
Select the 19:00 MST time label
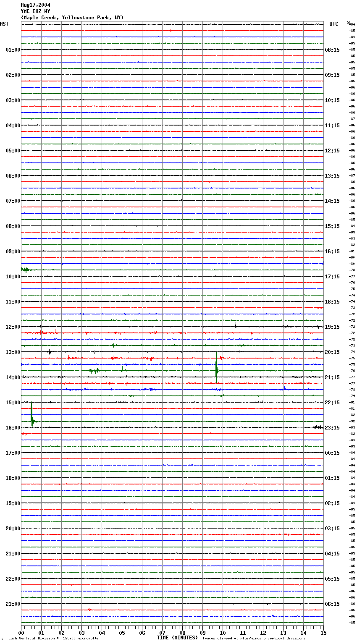pos(13,503)
